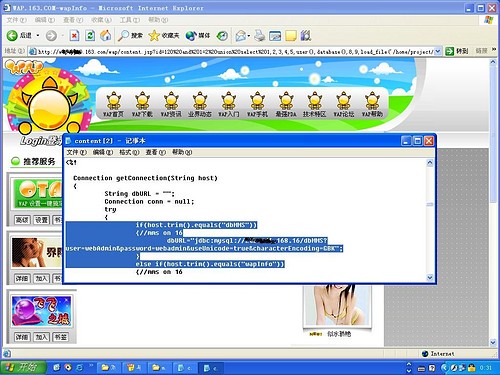Click the 转到 (Go) button

pos(457,51)
